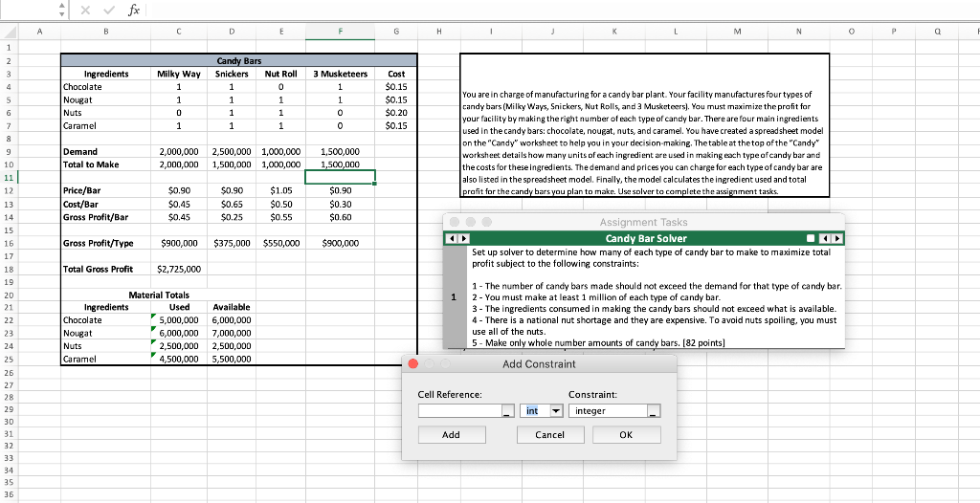Select Snickers Demand cell 2,500,000
Screen dimensions: 980x503
coord(232,151)
